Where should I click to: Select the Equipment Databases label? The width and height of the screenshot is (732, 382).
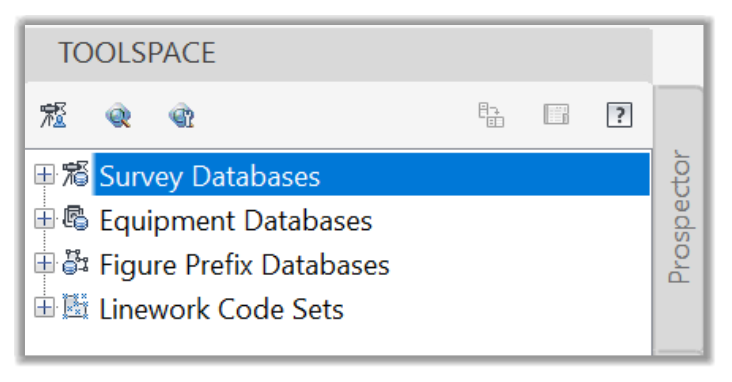(x=236, y=221)
